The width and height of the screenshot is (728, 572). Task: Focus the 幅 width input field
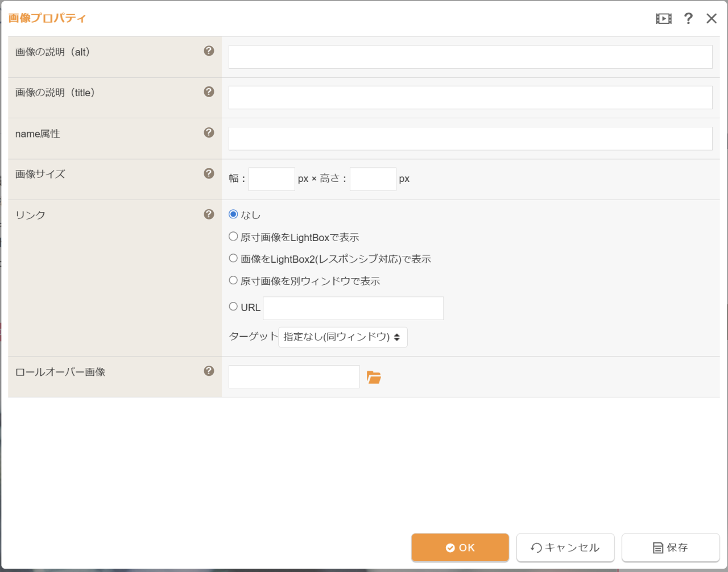click(x=271, y=179)
